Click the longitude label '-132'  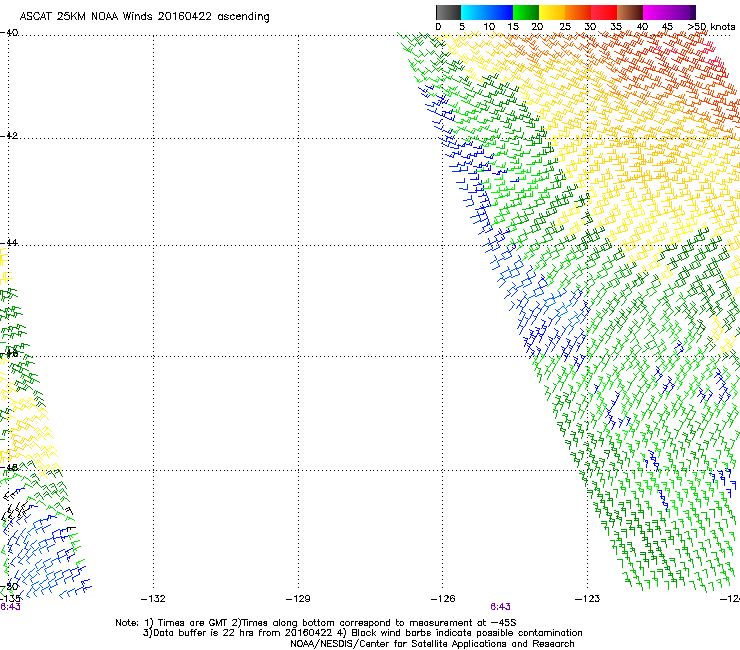coord(153,599)
